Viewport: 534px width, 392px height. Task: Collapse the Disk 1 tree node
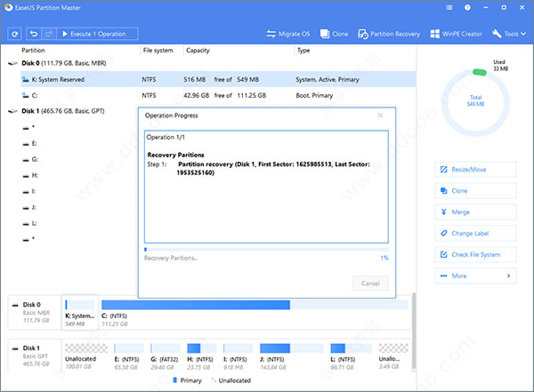[x=11, y=111]
